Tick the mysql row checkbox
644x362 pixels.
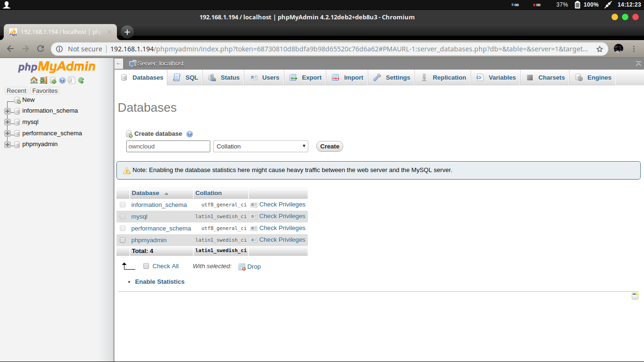123,216
